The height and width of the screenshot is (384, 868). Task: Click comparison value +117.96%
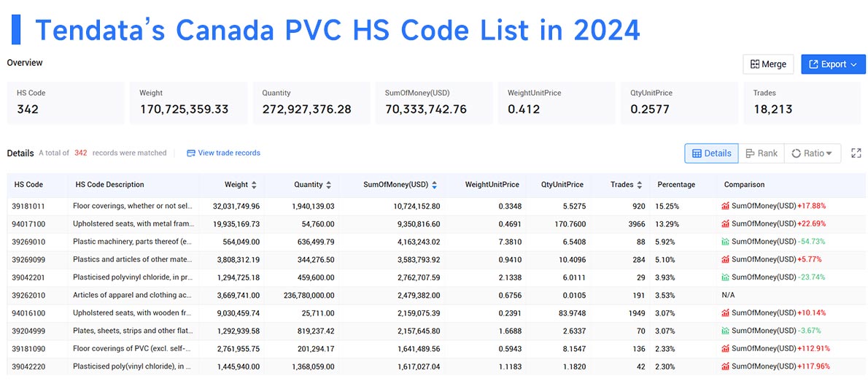coord(813,366)
